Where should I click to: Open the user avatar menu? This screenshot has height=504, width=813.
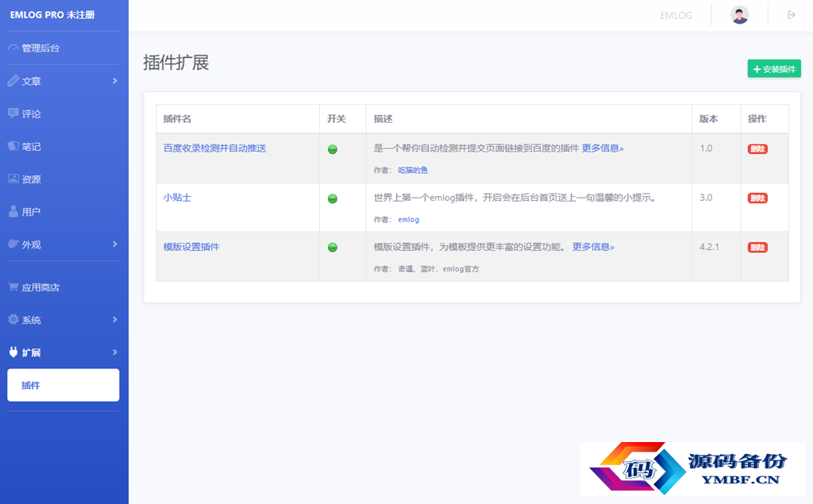point(739,14)
